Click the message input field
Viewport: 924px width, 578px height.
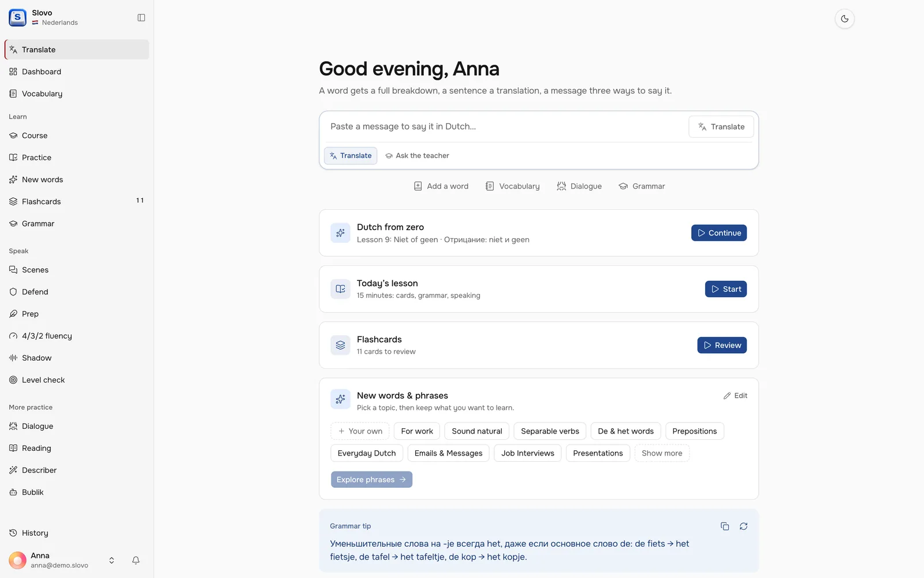505,127
